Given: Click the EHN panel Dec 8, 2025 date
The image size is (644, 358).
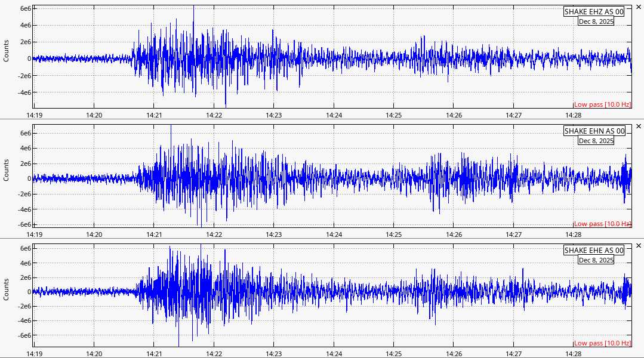Looking at the screenshot, I should click(x=596, y=141).
